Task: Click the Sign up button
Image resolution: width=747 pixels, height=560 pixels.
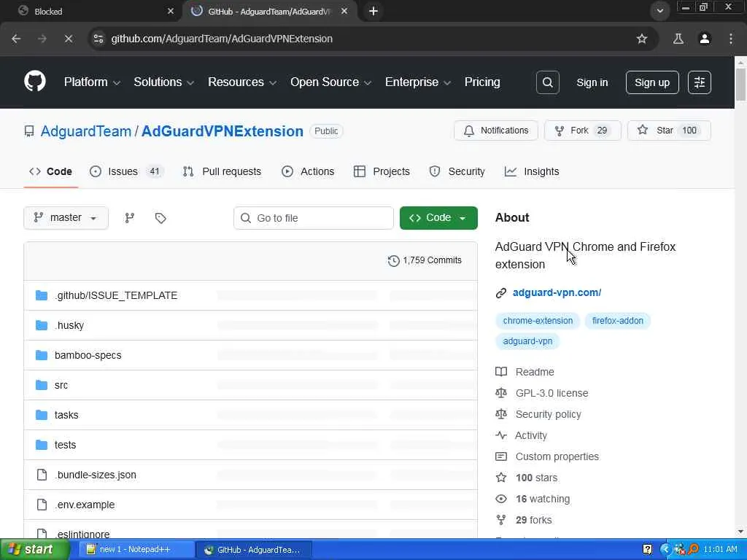Action: point(652,82)
